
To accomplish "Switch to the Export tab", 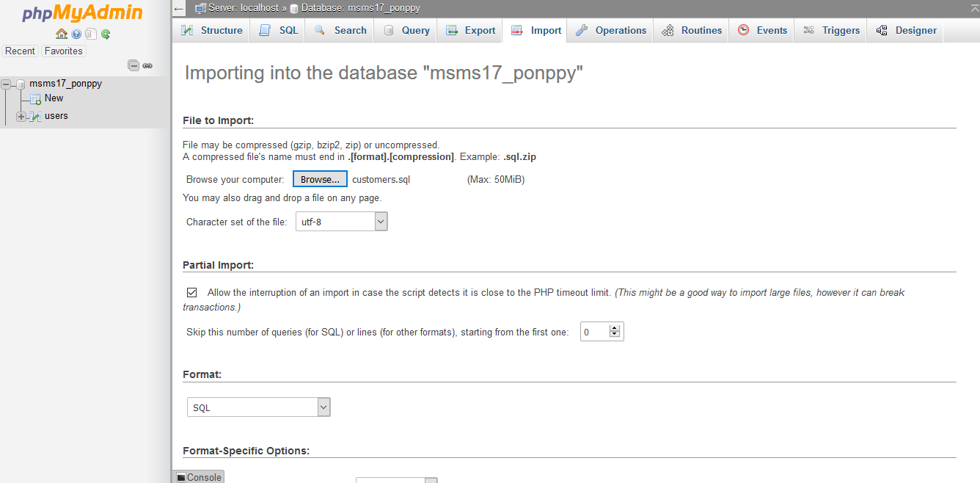I will click(x=471, y=30).
